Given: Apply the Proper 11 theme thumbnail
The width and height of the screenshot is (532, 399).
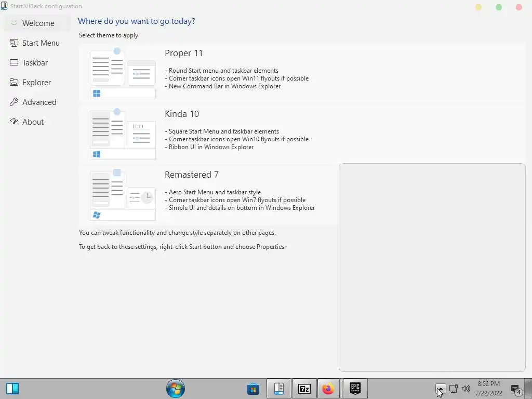Looking at the screenshot, I should [123, 73].
